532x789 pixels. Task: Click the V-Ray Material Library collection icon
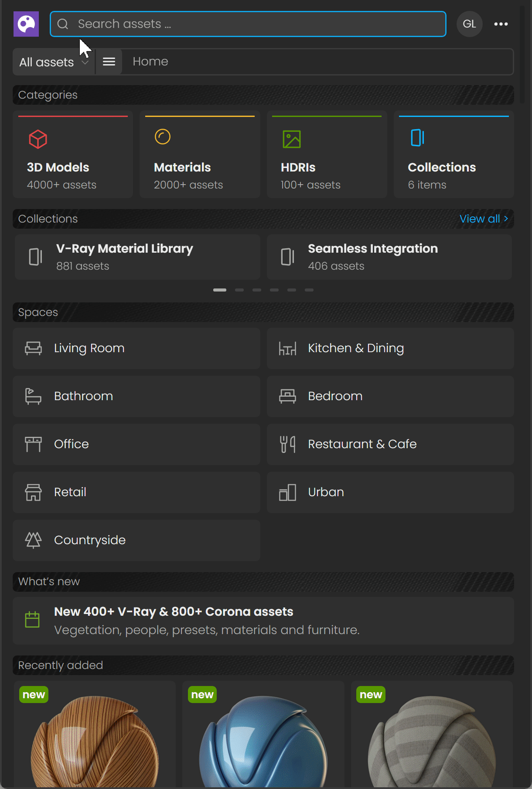35,257
